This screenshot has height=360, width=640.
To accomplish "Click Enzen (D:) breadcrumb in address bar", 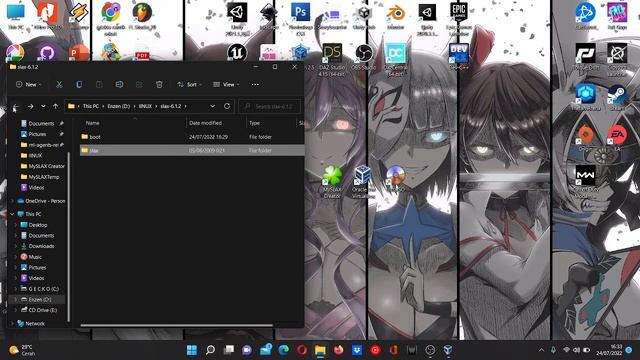I will pos(118,106).
